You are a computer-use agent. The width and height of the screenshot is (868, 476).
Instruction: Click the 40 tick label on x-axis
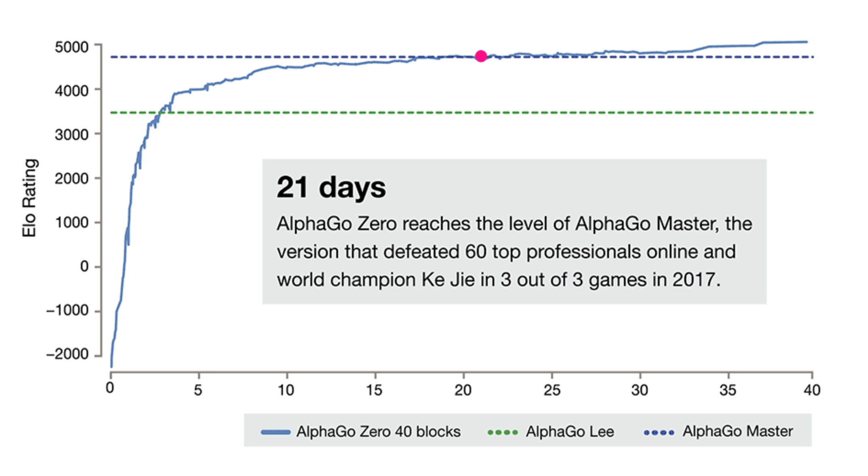coord(811,390)
